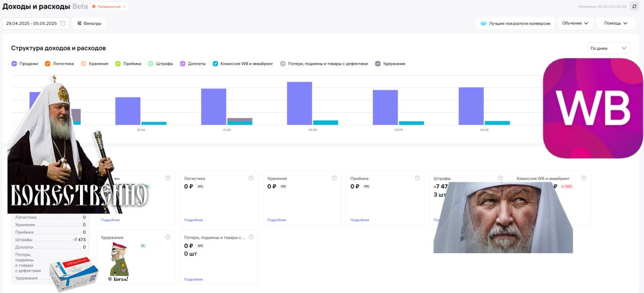Click the grey Удержания bar segment for 01.05
Viewport: 644px width, 293px height.
240,119
